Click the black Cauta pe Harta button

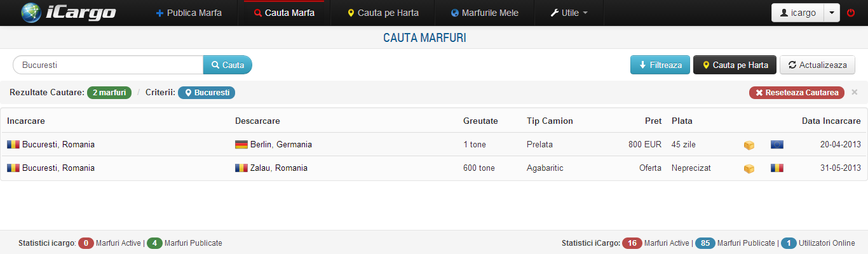click(x=735, y=65)
